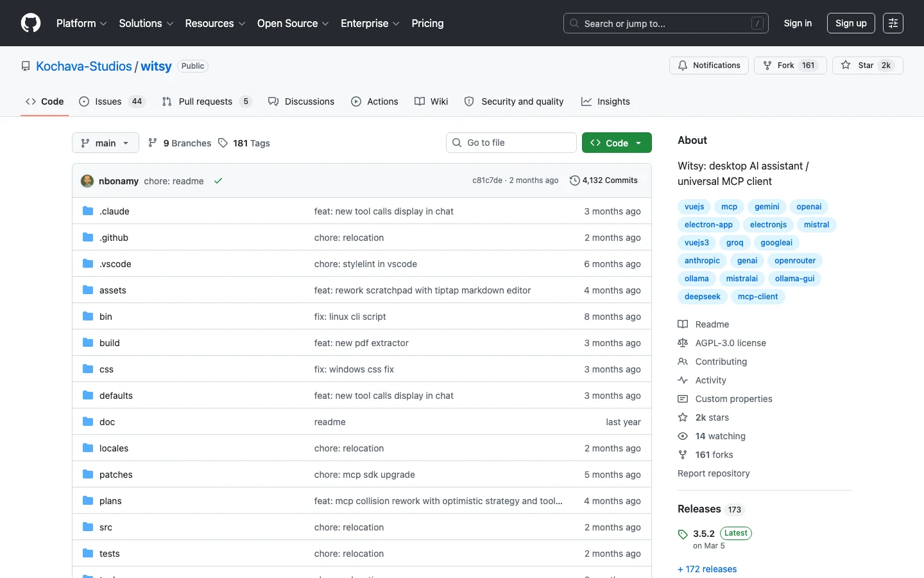Open the 'fix: linux cli script' commit message

(350, 317)
